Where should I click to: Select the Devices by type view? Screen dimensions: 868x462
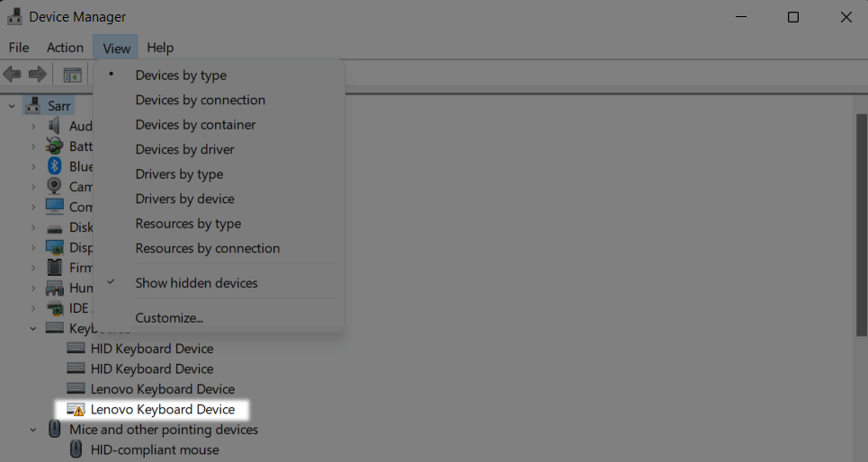pyautogui.click(x=181, y=76)
